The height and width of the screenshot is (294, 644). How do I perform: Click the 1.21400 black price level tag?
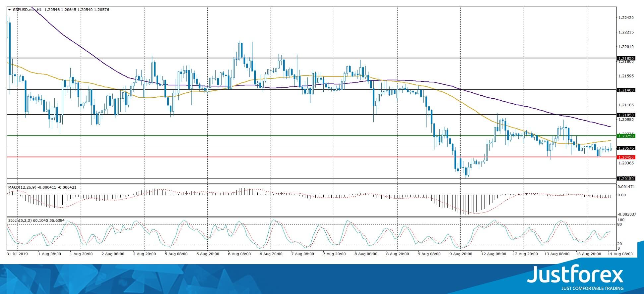pyautogui.click(x=626, y=90)
